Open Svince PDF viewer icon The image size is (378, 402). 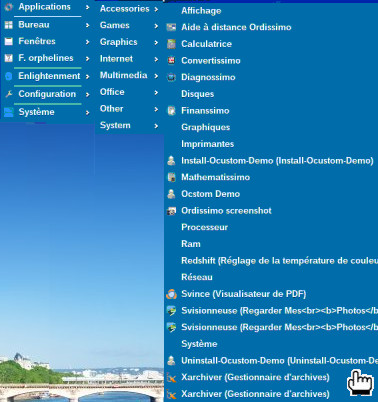pyautogui.click(x=171, y=294)
